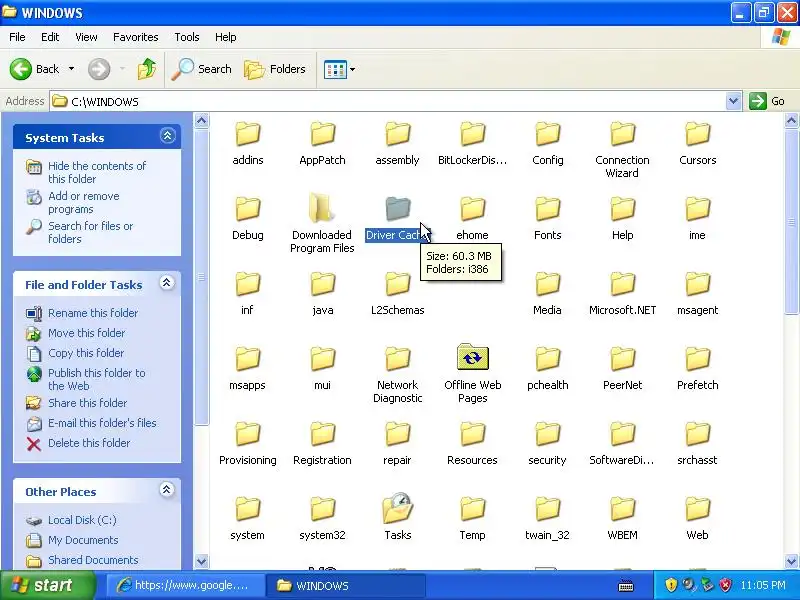Open the View menu
The image size is (800, 600).
86,37
